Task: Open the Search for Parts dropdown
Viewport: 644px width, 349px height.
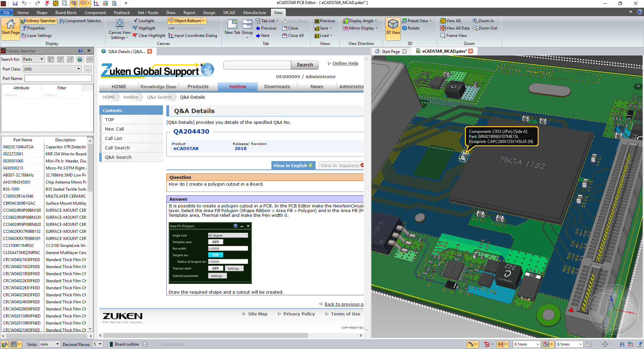Action: coord(33,59)
